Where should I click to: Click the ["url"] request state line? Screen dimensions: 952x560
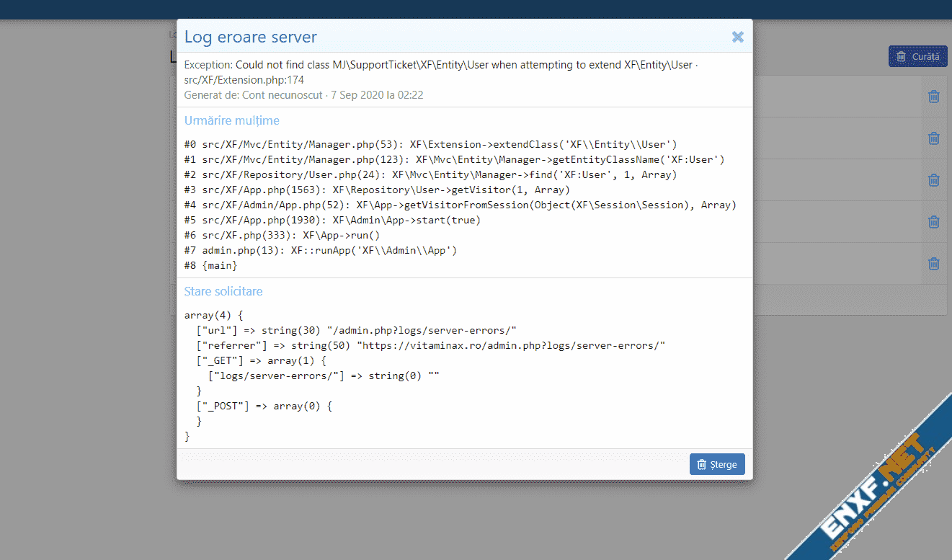pyautogui.click(x=357, y=330)
